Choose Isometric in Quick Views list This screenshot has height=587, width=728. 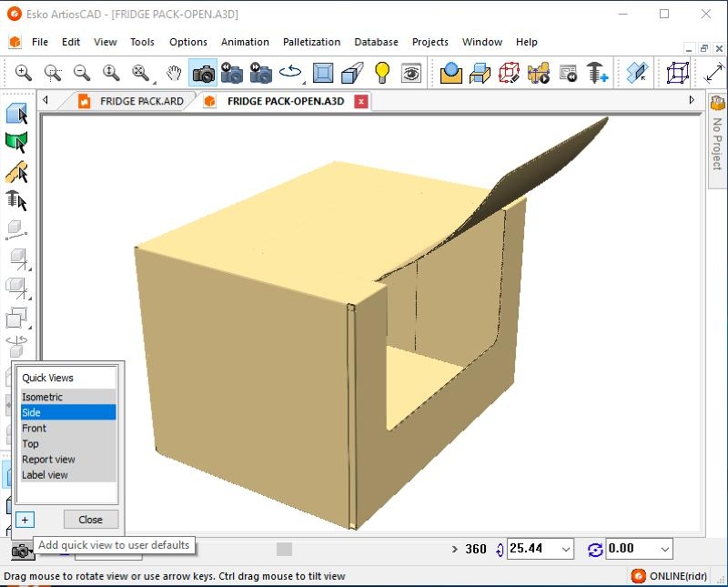43,397
